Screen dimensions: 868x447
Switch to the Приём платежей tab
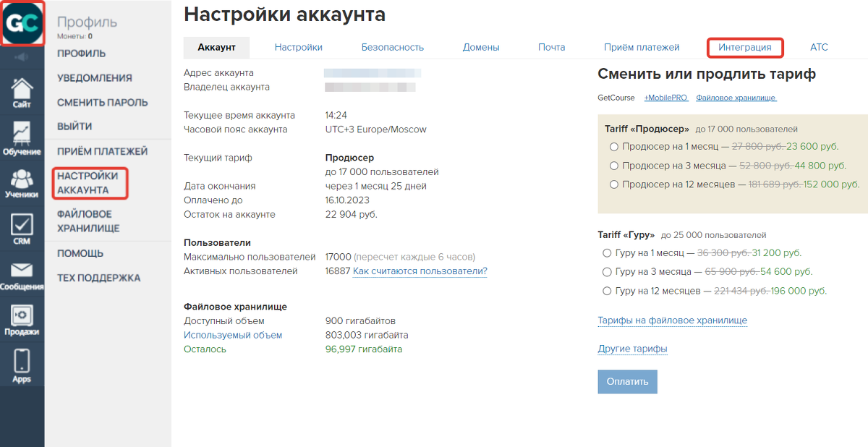(x=642, y=47)
